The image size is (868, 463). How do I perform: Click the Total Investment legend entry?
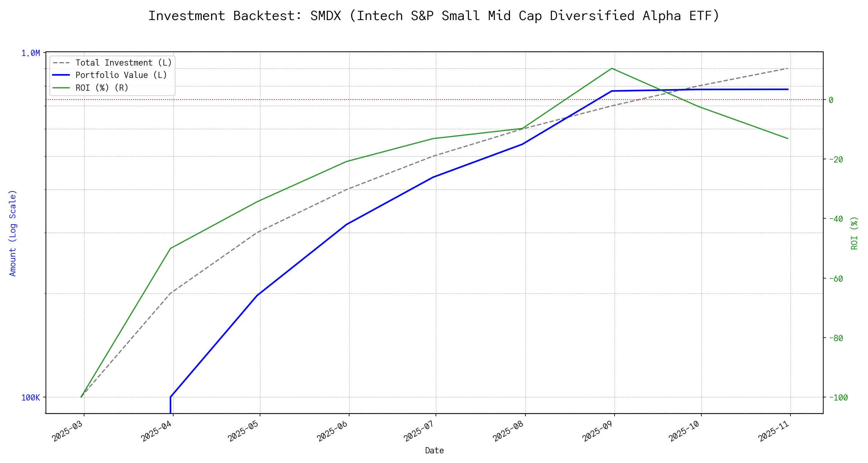point(123,63)
